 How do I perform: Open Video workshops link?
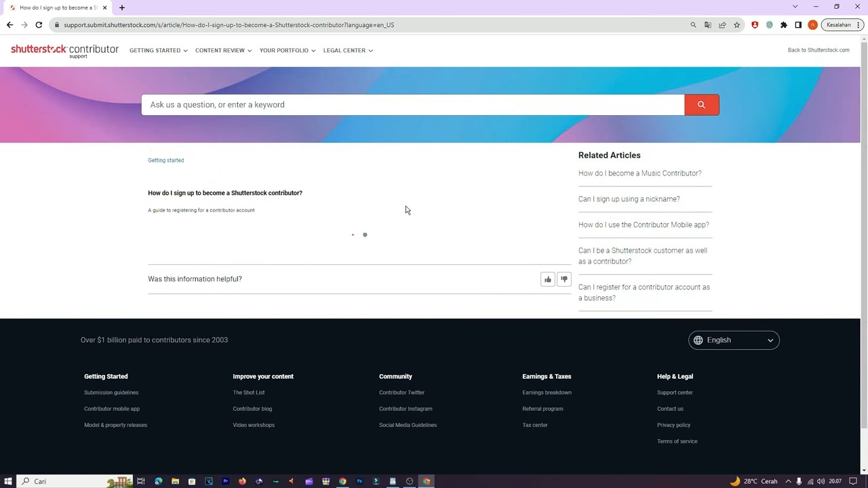(254, 425)
